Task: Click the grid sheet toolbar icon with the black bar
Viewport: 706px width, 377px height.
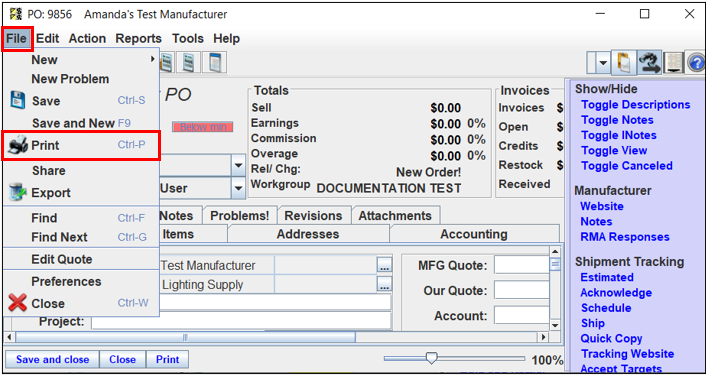Action: pos(674,63)
